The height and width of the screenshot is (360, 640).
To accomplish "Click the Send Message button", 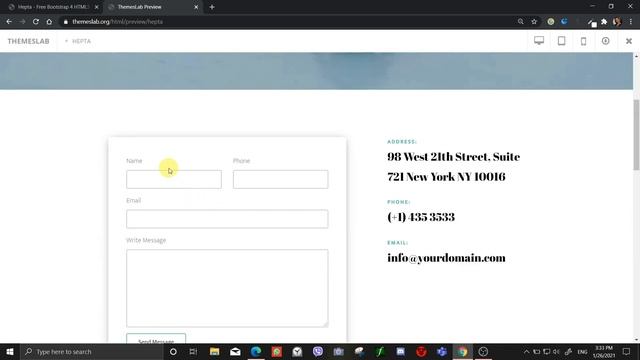I will [156, 339].
